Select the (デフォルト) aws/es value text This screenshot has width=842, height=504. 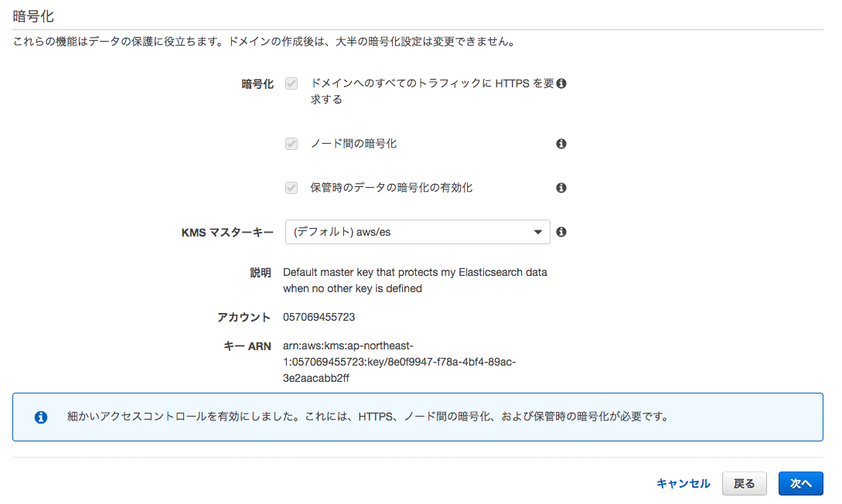(343, 232)
